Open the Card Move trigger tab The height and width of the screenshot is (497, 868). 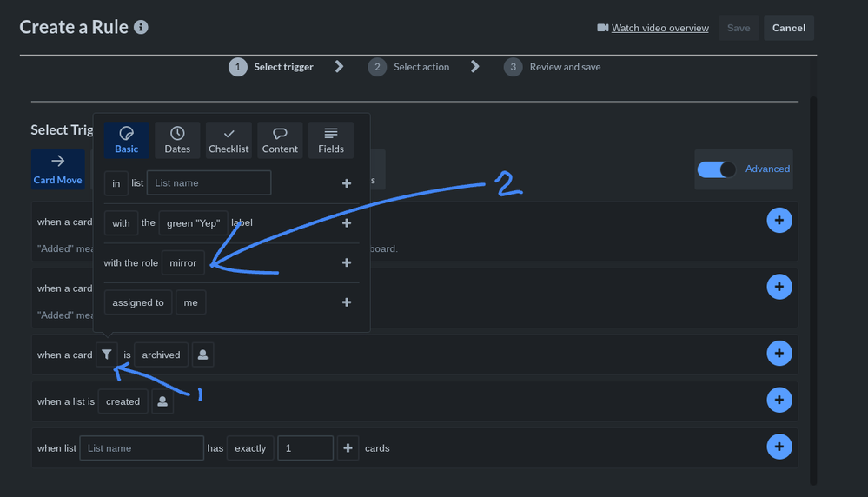pyautogui.click(x=57, y=169)
